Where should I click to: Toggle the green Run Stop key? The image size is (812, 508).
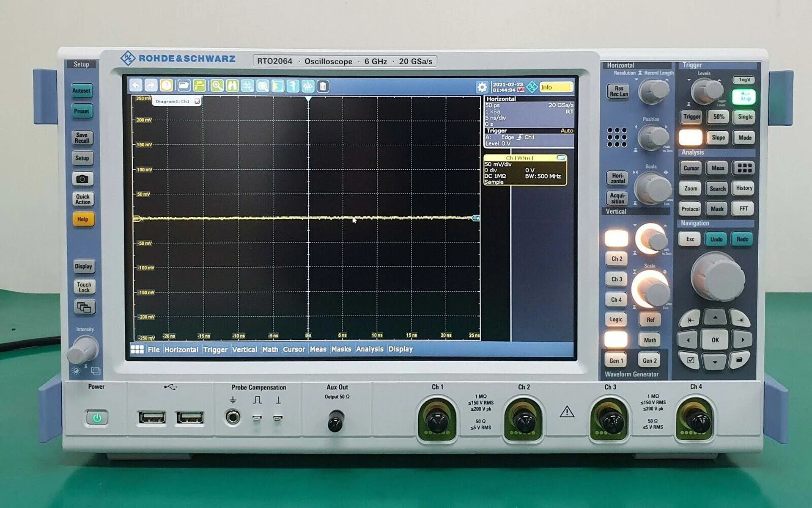point(744,97)
